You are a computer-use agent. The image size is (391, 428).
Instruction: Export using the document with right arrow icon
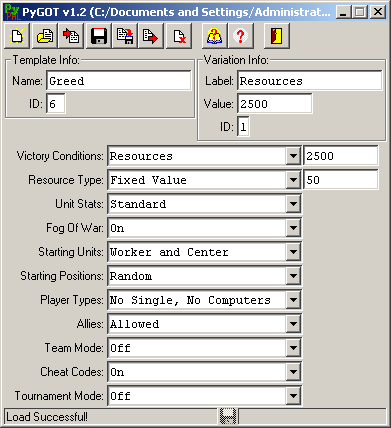click(x=151, y=36)
